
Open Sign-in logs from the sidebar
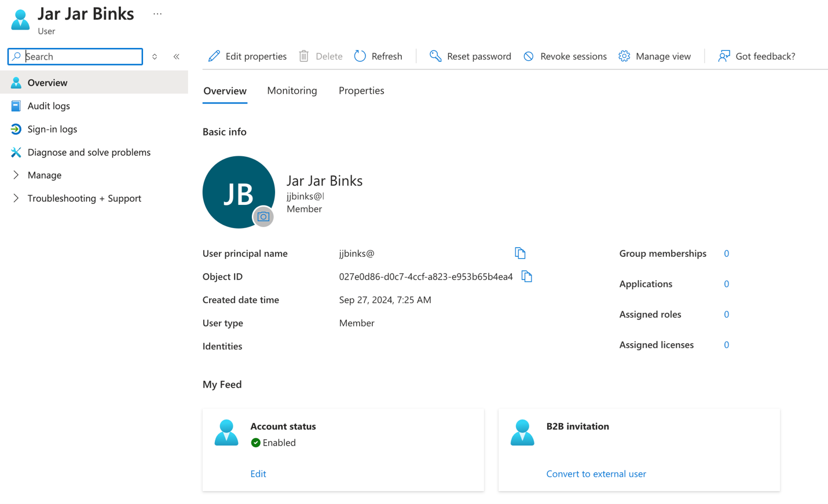(x=52, y=128)
